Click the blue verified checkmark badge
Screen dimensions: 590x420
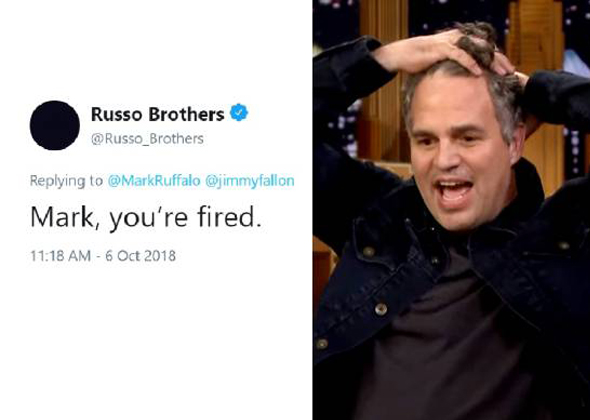click(x=239, y=113)
